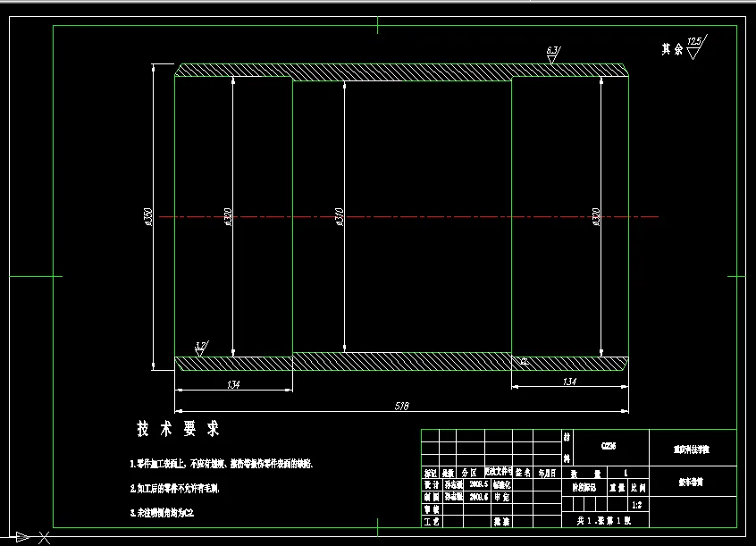Click the upper hatched wall section
This screenshot has height=546, width=756.
click(x=401, y=71)
